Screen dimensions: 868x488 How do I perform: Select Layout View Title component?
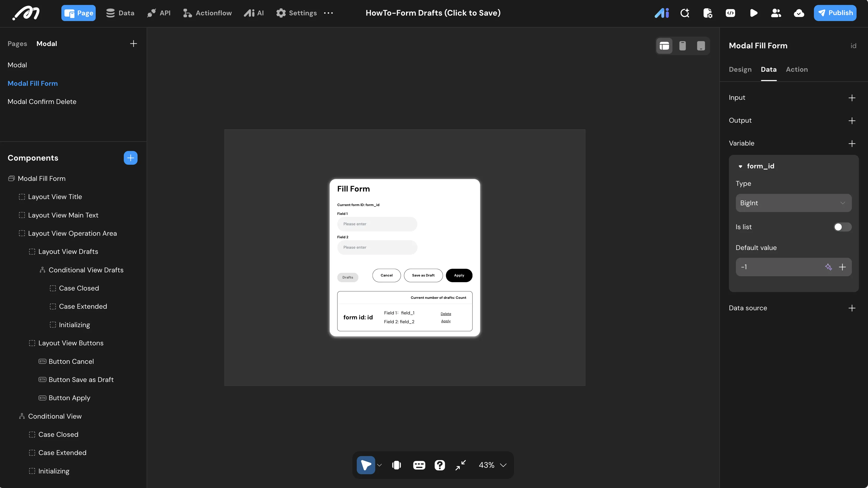click(55, 197)
